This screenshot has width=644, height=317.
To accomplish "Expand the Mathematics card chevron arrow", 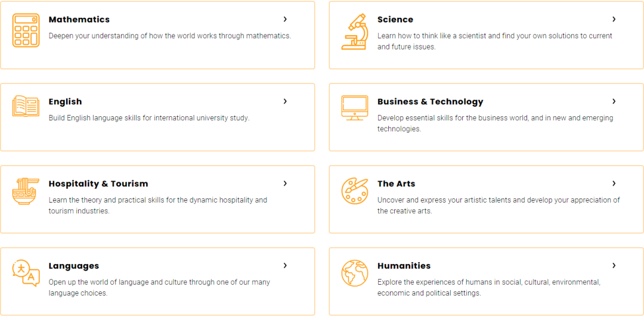I will click(285, 19).
